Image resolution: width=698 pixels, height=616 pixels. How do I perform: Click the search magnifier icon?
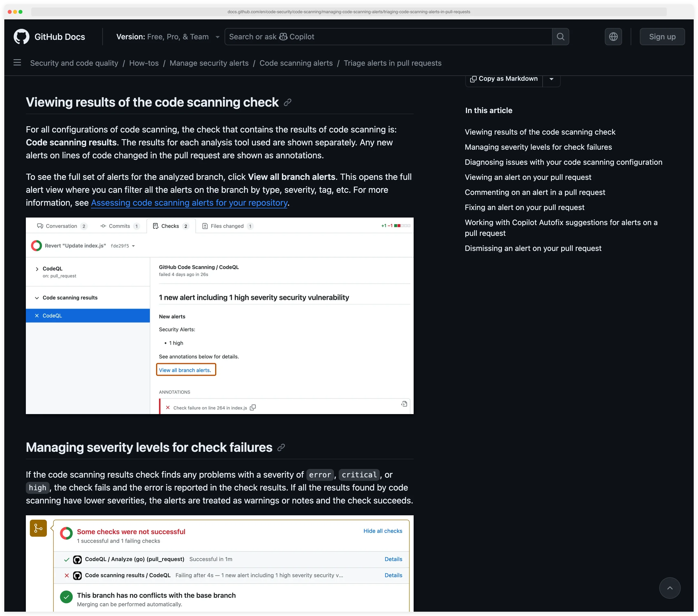[x=560, y=37]
